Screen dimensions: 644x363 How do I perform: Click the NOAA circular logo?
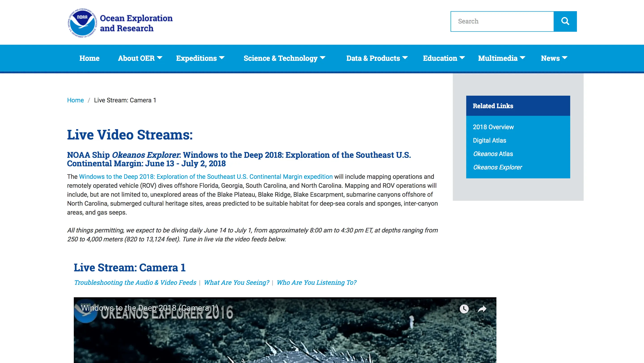(x=83, y=23)
